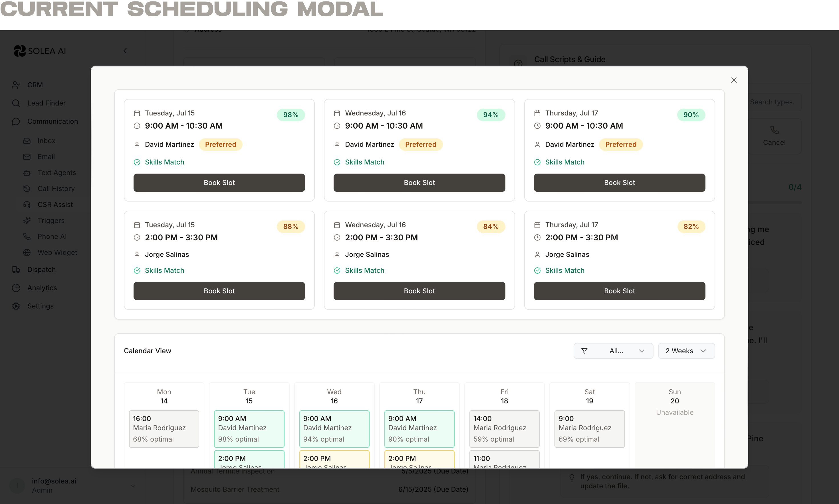Screen dimensions: 839x504
Task: Open Analytics pie chart icon
Action: [16, 288]
